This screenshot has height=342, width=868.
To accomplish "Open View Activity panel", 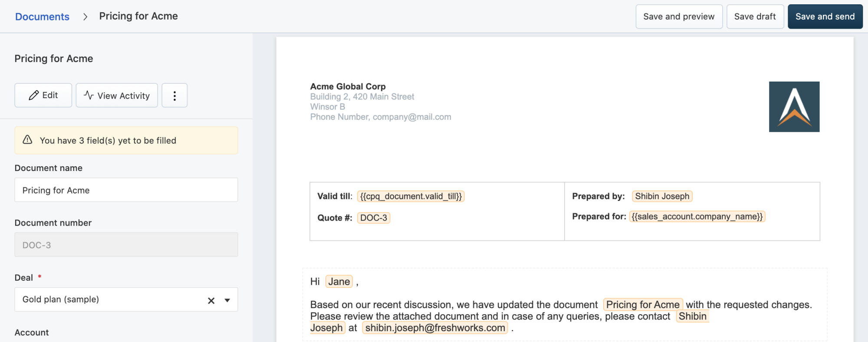I will (117, 95).
